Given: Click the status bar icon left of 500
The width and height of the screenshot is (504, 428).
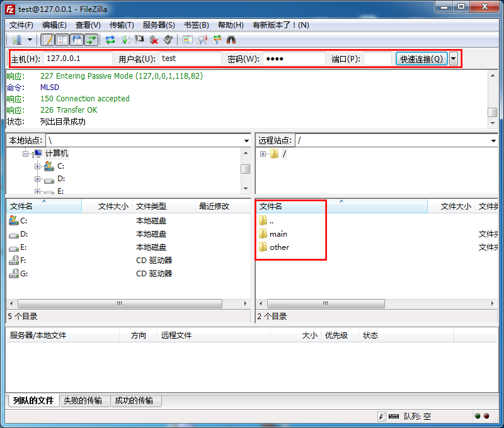Looking at the screenshot, I should 382,417.
